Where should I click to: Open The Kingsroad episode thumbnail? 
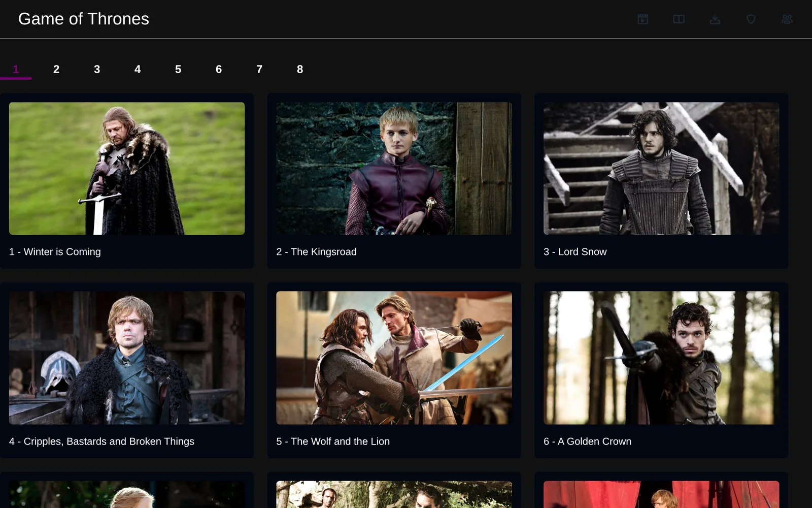point(394,169)
